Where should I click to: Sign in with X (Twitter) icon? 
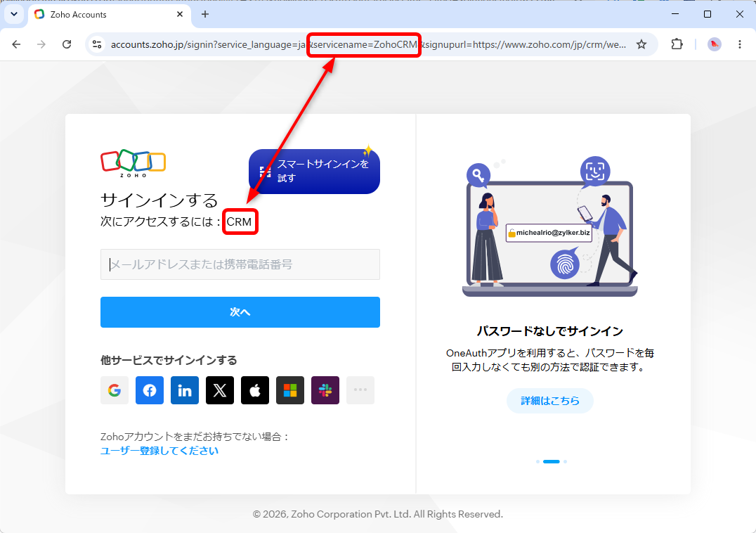pos(220,390)
